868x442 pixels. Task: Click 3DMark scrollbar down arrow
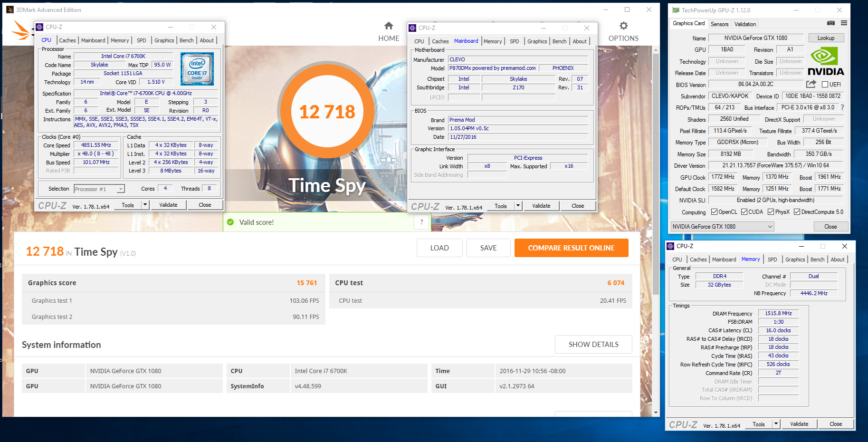pos(656,413)
